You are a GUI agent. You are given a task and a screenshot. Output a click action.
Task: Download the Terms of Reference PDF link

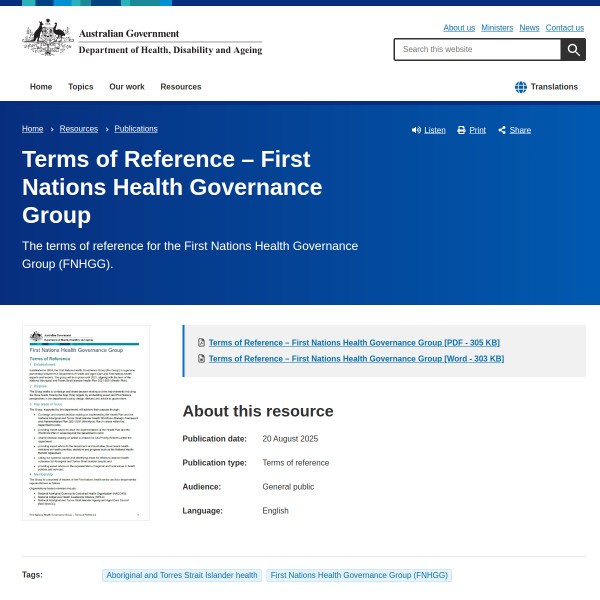click(x=353, y=342)
